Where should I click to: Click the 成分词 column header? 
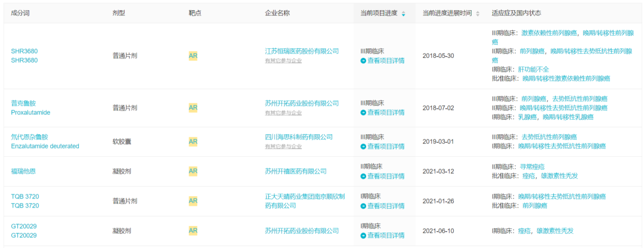pyautogui.click(x=21, y=13)
